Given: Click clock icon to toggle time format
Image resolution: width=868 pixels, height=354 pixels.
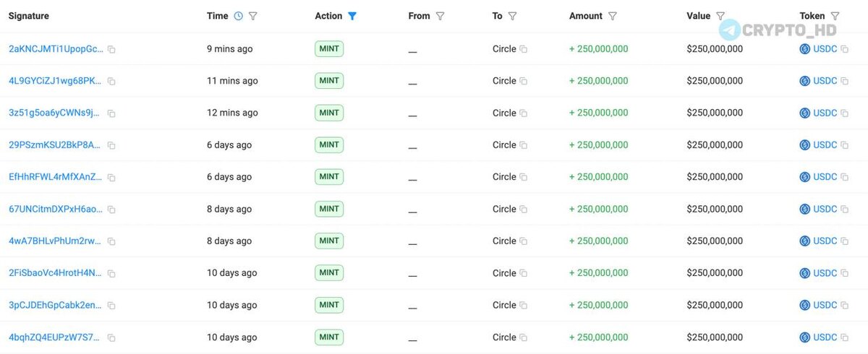Looking at the screenshot, I should click(x=239, y=16).
